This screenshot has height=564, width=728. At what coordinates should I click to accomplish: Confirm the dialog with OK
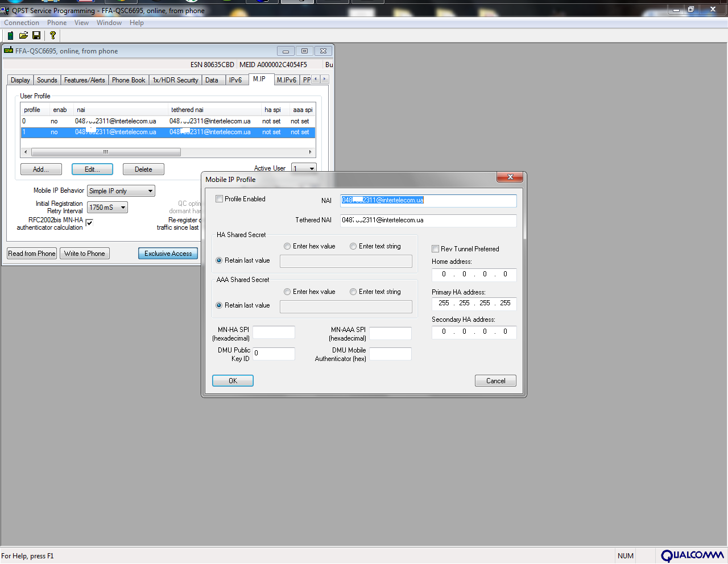233,381
